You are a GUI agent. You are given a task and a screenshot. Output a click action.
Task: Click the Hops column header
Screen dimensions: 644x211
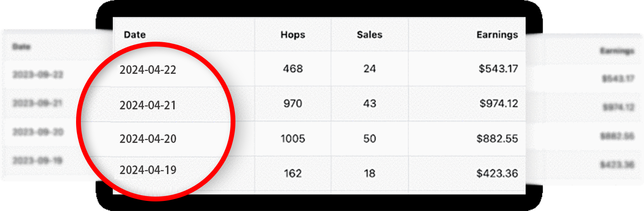click(x=293, y=35)
